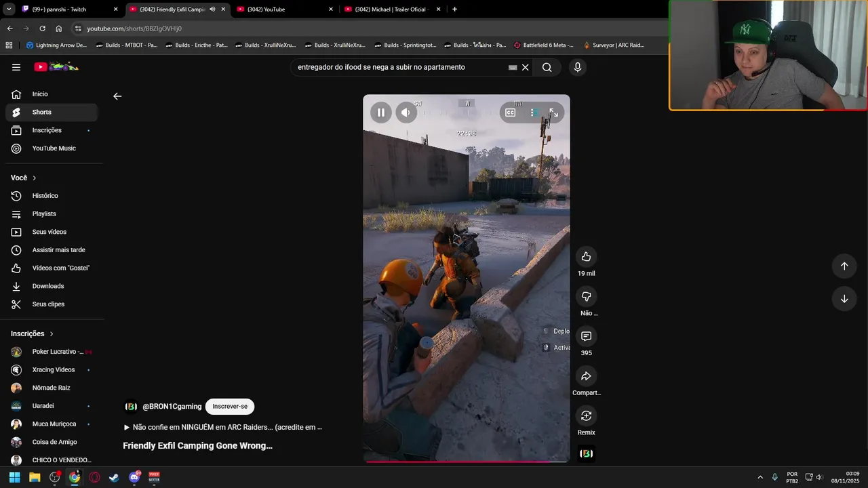Image resolution: width=868 pixels, height=488 pixels.
Task: Pause the Shorts video
Action: 381,113
